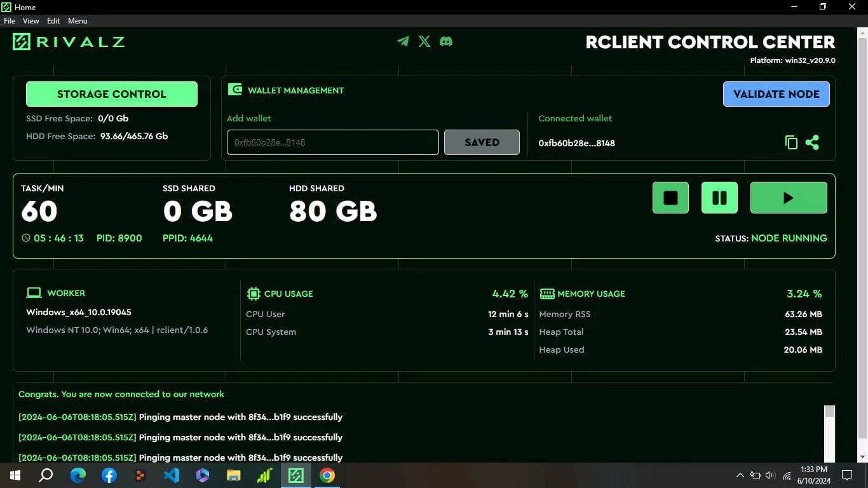Click the worker name Windows_x64_10.0.19045

[x=79, y=312]
